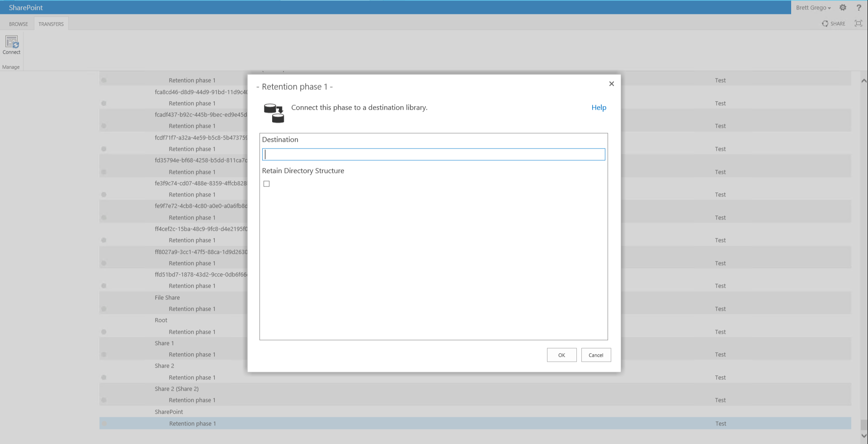Close the Retention phase 1 dialog
Image resolution: width=868 pixels, height=444 pixels.
coord(611,84)
